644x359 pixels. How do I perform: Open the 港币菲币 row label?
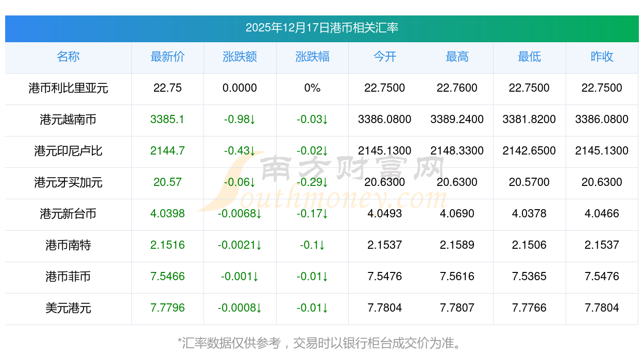point(68,277)
